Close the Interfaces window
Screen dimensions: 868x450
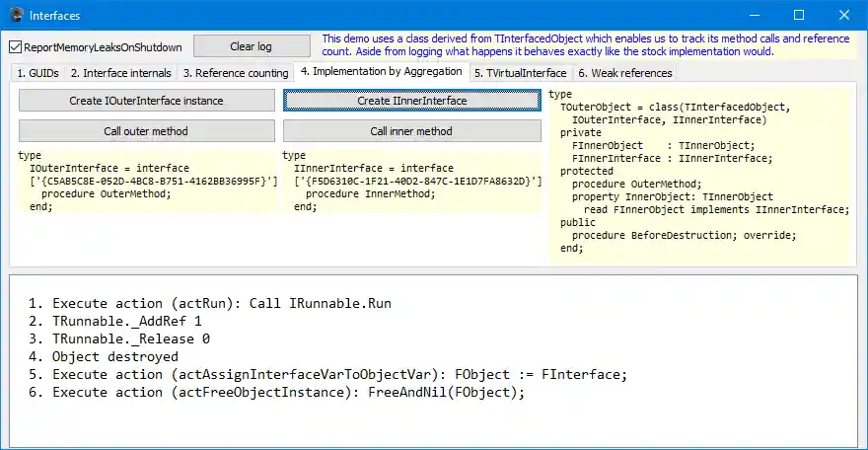(x=844, y=15)
